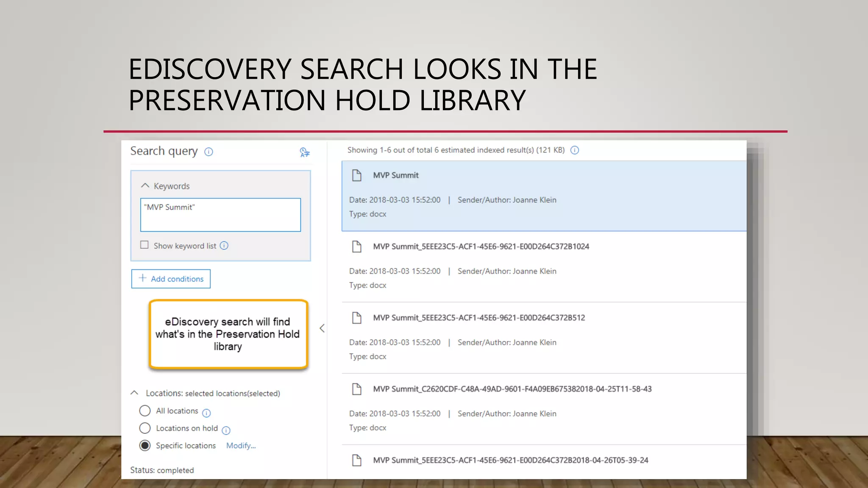Screen dimensions: 868x488
Task: Open the query language-country icon
Action: [304, 152]
